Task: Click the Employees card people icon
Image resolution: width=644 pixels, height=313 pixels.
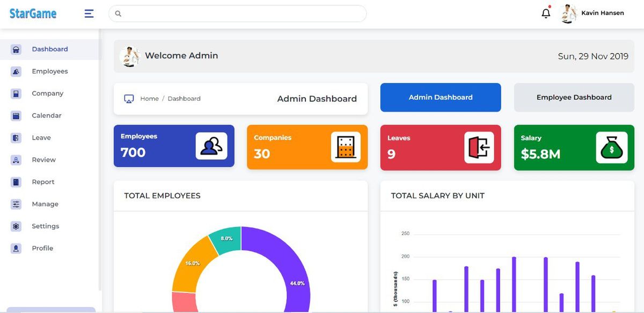Action: (211, 146)
